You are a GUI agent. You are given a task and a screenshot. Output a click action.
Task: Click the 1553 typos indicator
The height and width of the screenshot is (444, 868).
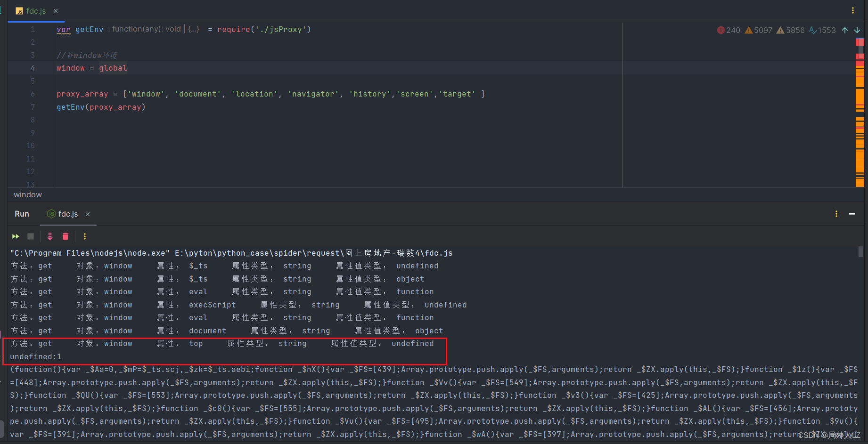pyautogui.click(x=822, y=30)
